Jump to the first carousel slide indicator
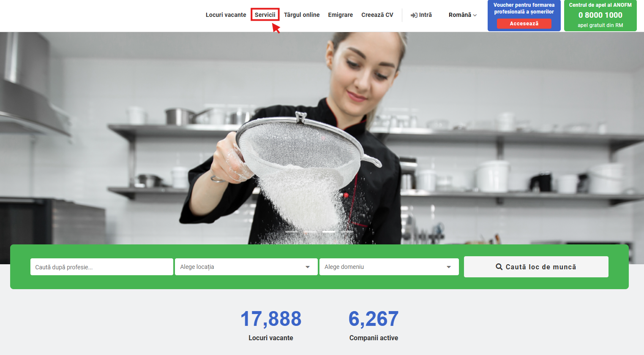The image size is (644, 355). click(x=292, y=232)
